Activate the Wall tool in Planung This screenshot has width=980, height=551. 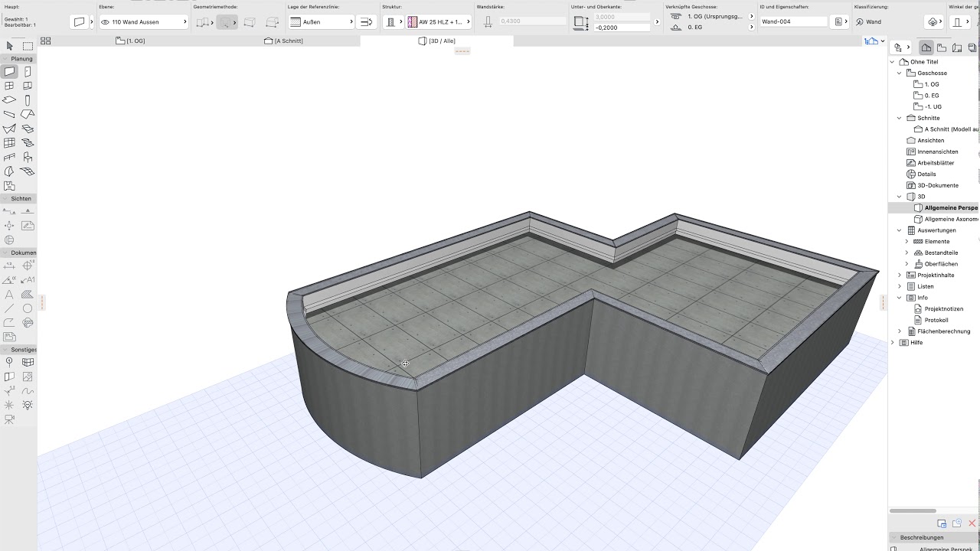coord(9,72)
